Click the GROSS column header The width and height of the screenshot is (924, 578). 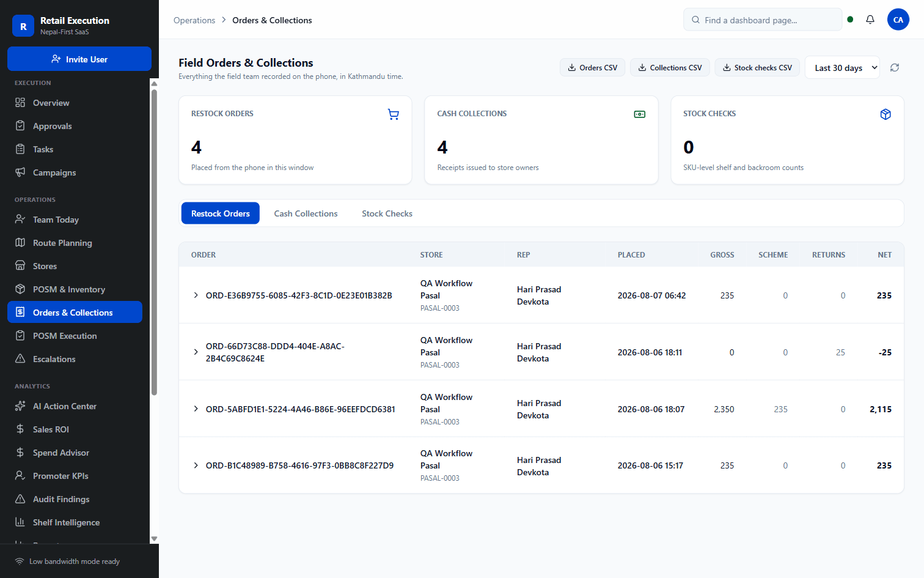[x=722, y=255]
